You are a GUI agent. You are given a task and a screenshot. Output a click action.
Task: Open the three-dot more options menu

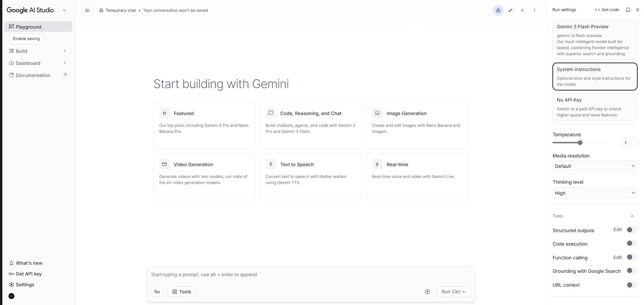point(535,10)
